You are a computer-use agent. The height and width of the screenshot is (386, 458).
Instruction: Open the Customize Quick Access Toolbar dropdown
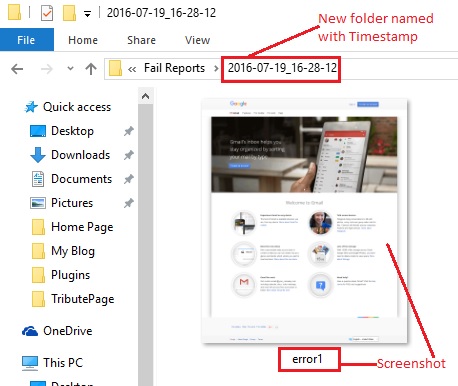click(x=87, y=14)
